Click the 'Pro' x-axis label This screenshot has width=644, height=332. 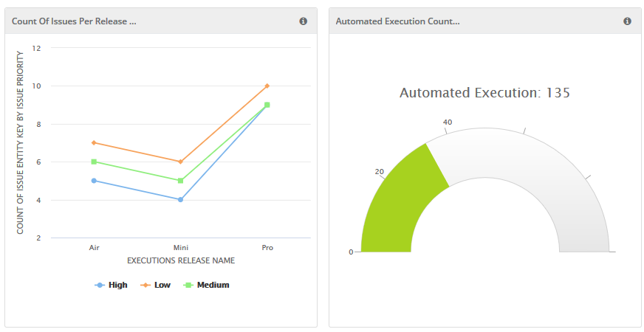coord(267,248)
